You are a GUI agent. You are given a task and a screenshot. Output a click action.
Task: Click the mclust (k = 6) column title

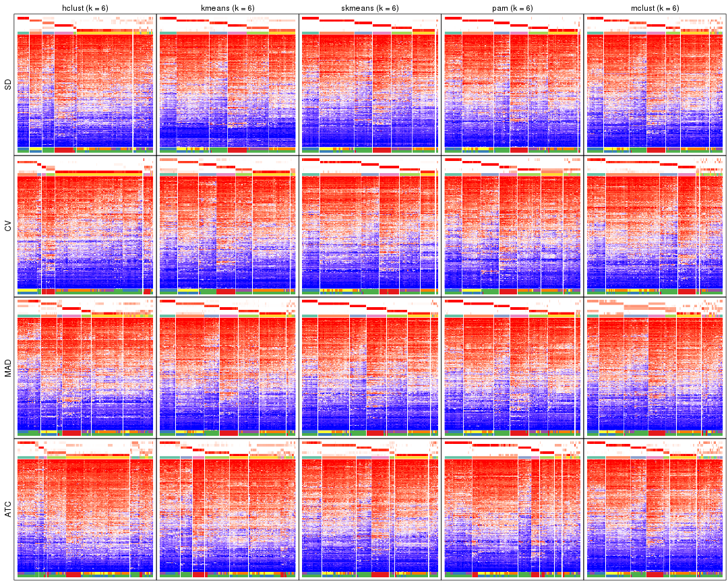pos(655,9)
